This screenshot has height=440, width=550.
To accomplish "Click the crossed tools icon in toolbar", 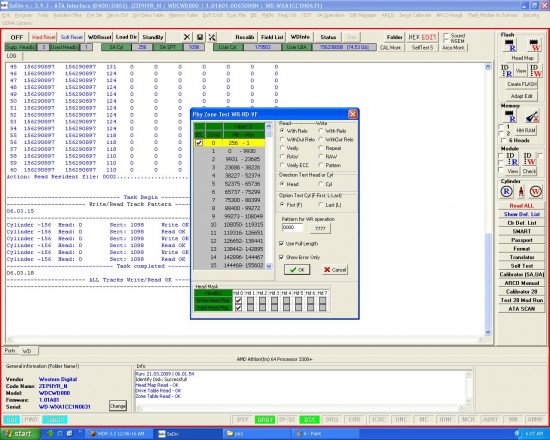I will [212, 37].
